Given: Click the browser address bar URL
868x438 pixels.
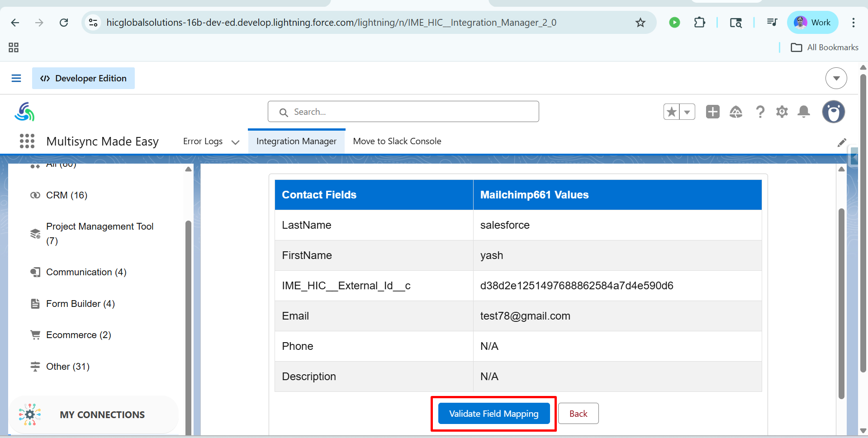Looking at the screenshot, I should pos(332,23).
